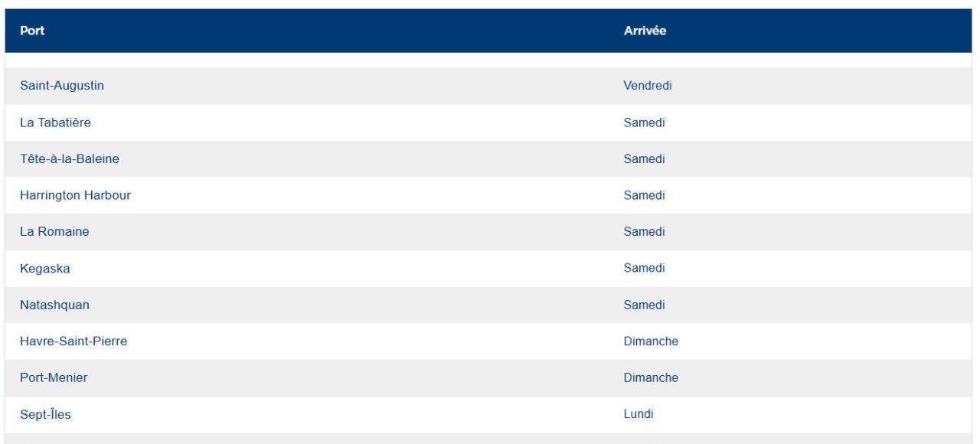Click the Port column header
Screen dimensions: 980x444
32,31
